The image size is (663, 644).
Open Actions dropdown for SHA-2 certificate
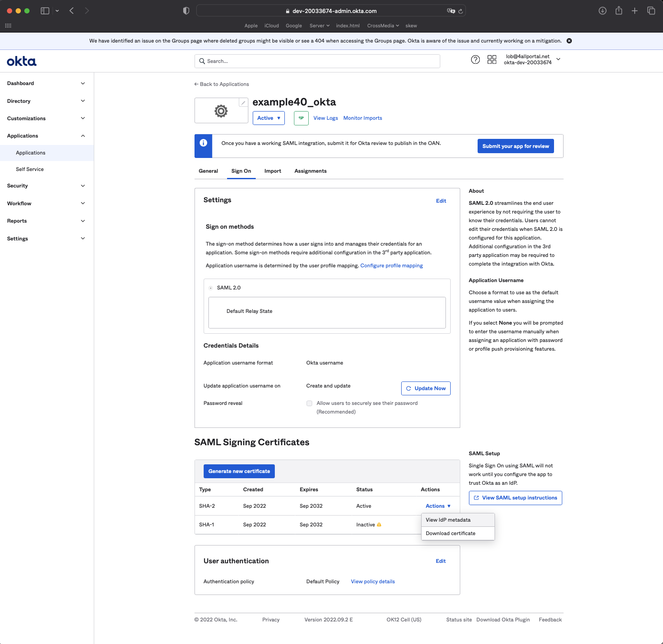point(438,506)
